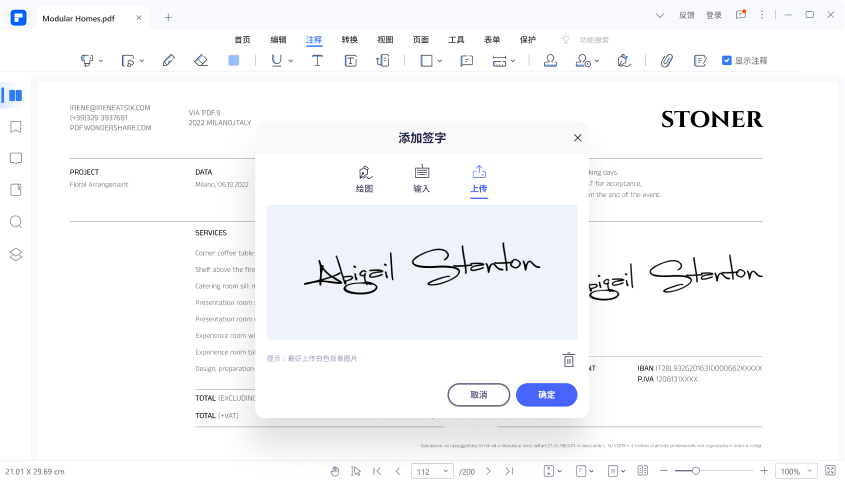Image resolution: width=845 pixels, height=482 pixels.
Task: Select the eraser tool in toolbar
Action: [x=201, y=60]
